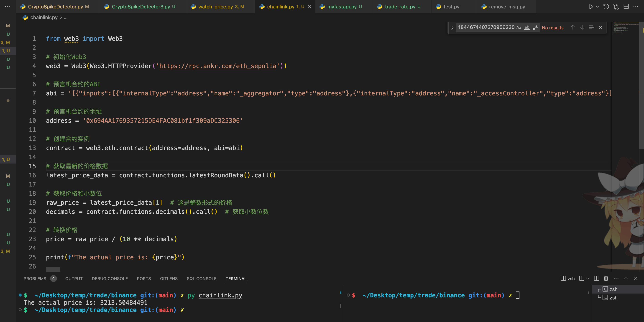This screenshot has width=644, height=322.
Task: Click the print statement on line 25
Action: click(x=115, y=257)
